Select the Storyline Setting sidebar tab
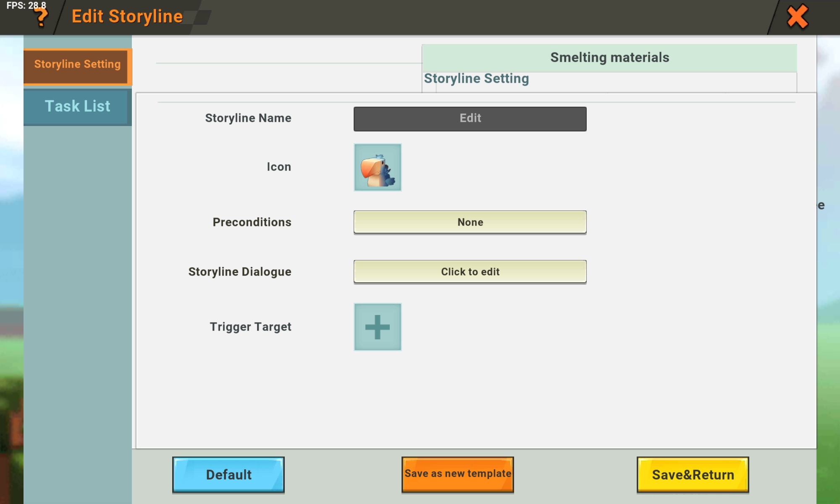840x504 pixels. pos(77,66)
